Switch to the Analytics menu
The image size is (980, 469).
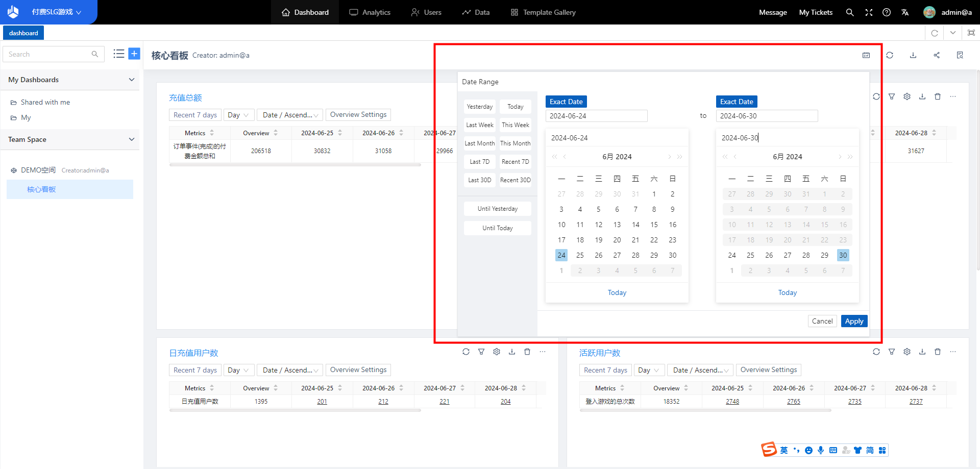pyautogui.click(x=370, y=12)
